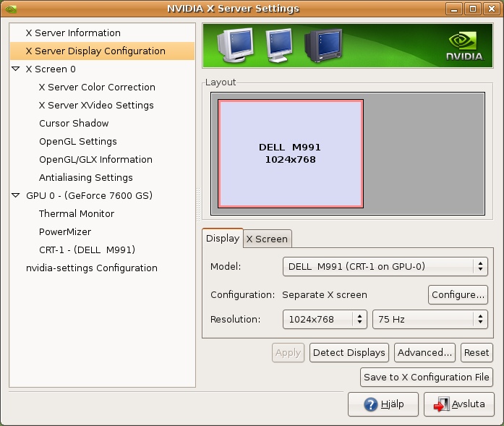The width and height of the screenshot is (504, 426).
Task: Select the X Screen 0 entry
Action: pyautogui.click(x=102, y=69)
